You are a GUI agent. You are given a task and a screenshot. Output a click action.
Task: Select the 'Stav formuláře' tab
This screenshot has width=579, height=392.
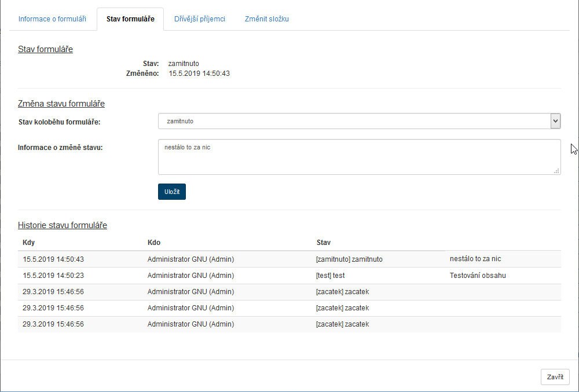point(130,19)
